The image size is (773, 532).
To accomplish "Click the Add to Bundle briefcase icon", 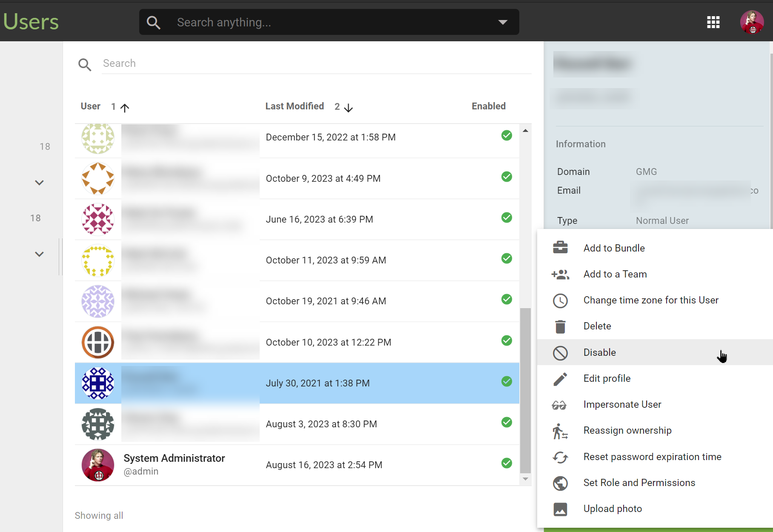I will pos(560,248).
